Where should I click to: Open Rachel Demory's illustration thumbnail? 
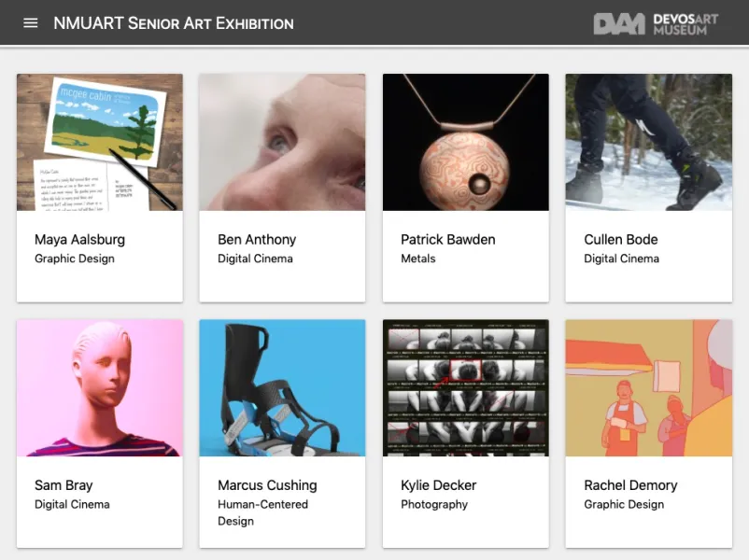tap(648, 387)
